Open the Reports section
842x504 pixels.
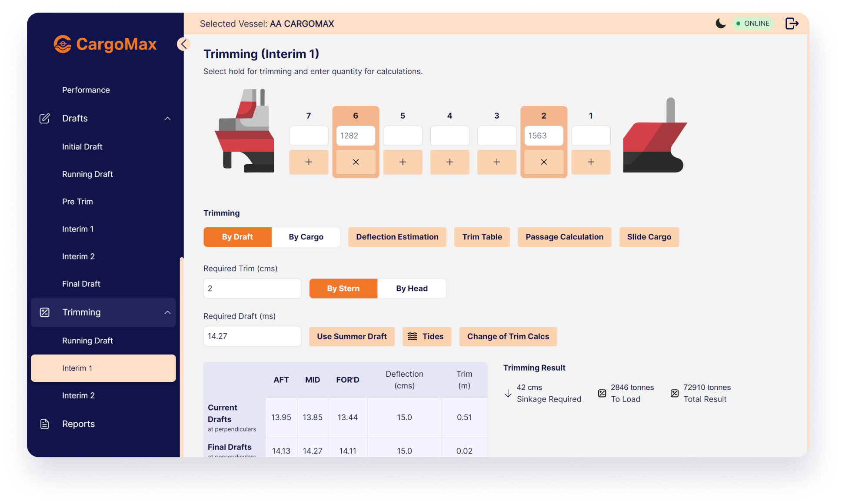(x=78, y=424)
